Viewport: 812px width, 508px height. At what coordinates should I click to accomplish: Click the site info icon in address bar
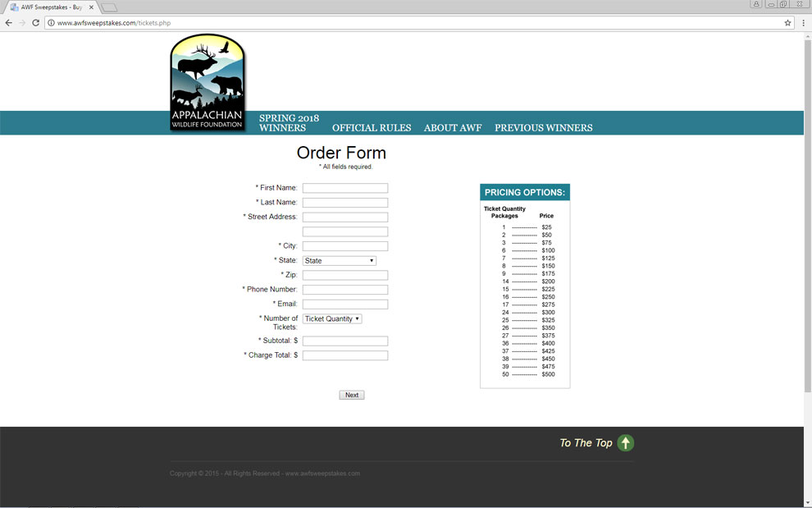tap(51, 23)
